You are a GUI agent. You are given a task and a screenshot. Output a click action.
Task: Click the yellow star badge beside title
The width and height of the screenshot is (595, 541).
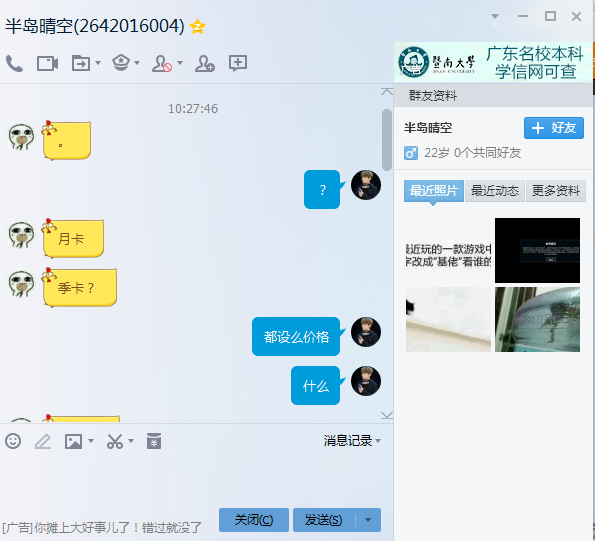tap(197, 27)
